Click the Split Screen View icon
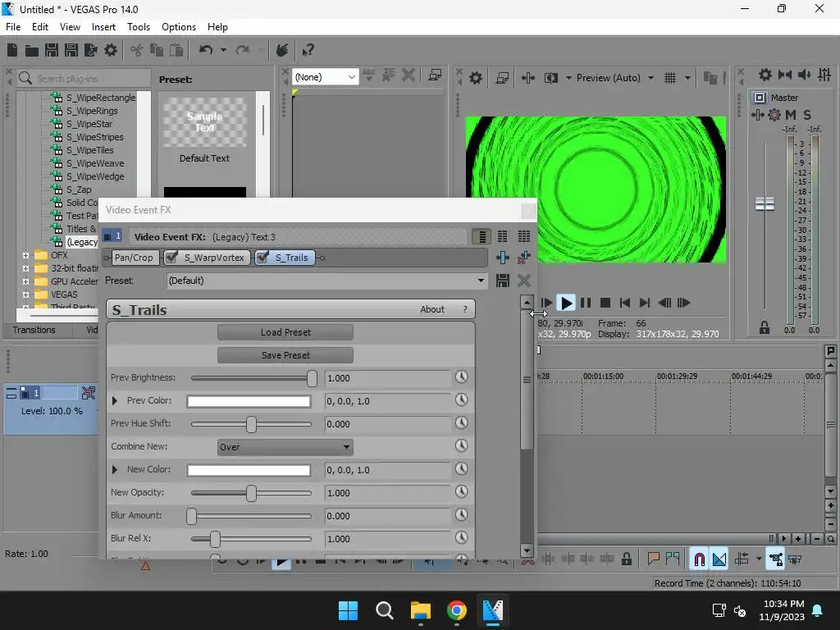 pyautogui.click(x=550, y=78)
